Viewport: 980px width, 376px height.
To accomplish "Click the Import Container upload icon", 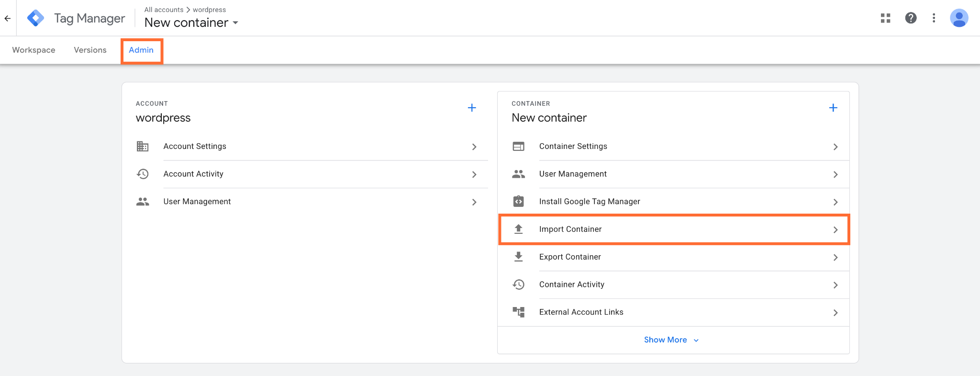I will click(518, 229).
